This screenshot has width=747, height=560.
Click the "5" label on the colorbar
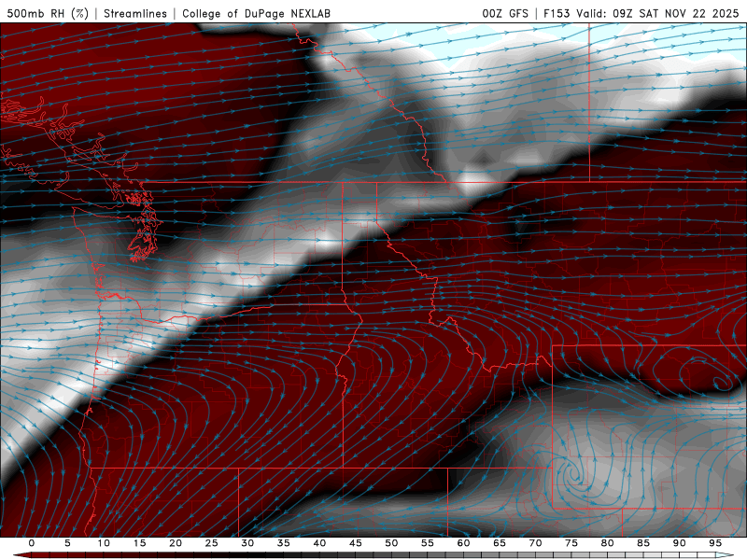pos(67,543)
